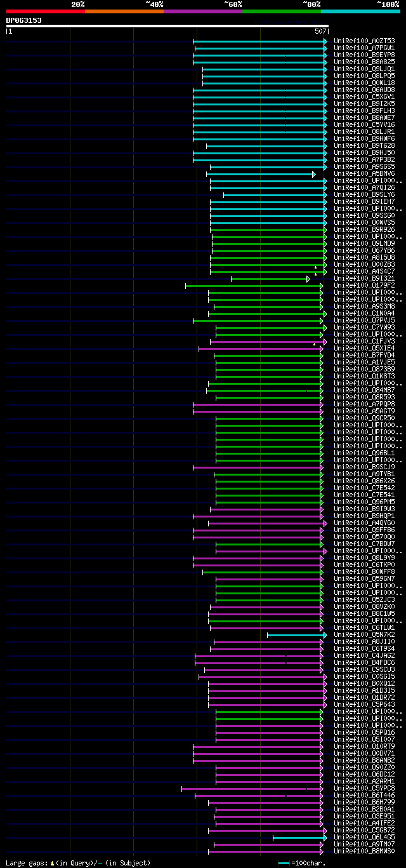Click label UniRef100_Q8LJR1
This screenshot has height=868, width=406.
pyautogui.click(x=364, y=132)
